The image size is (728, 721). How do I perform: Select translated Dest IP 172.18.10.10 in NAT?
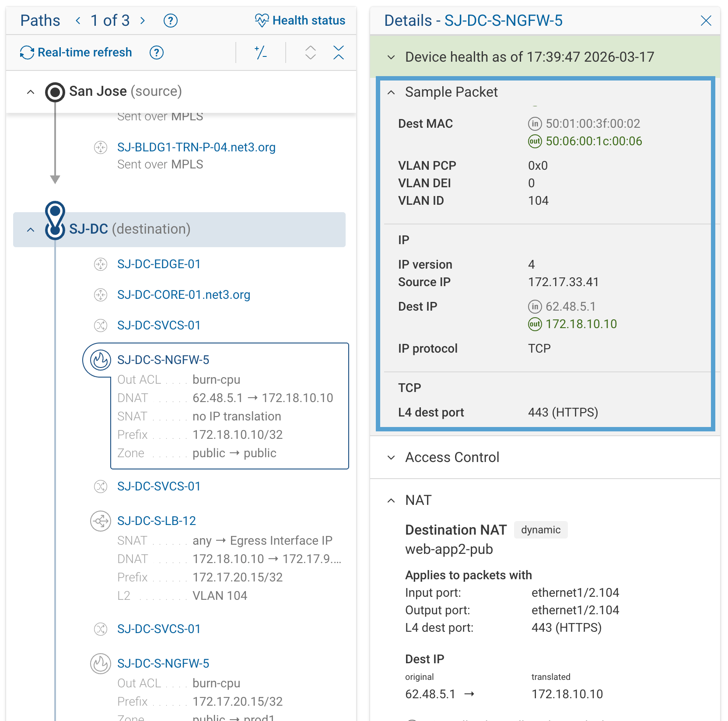point(567,694)
